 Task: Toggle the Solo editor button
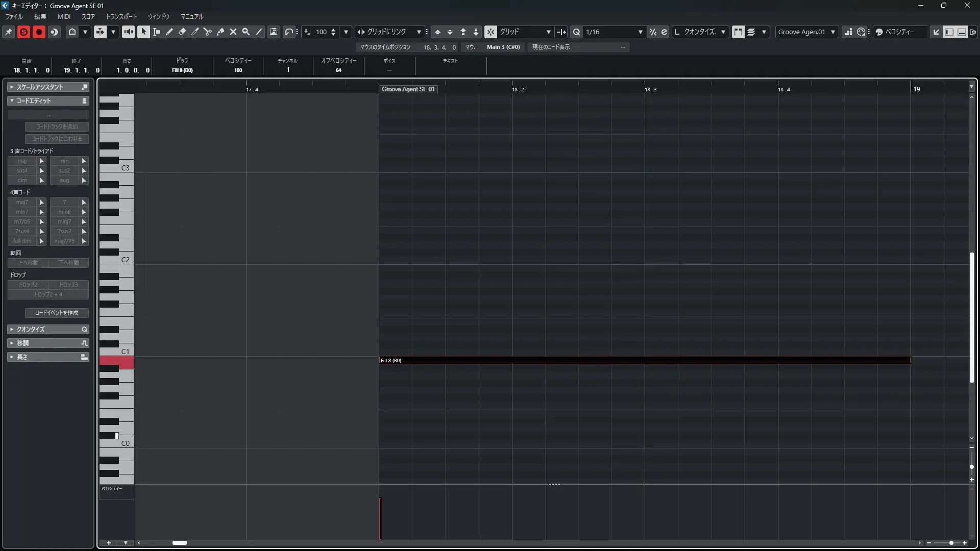[23, 32]
